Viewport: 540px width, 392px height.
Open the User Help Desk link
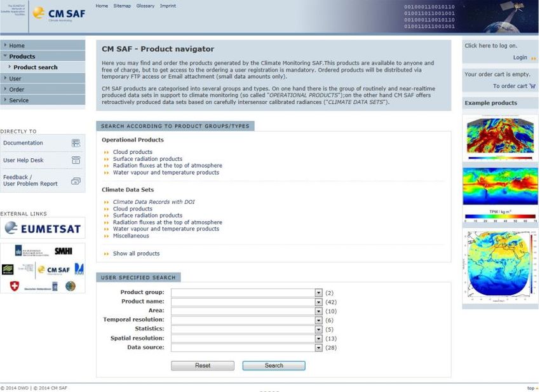[x=24, y=160]
